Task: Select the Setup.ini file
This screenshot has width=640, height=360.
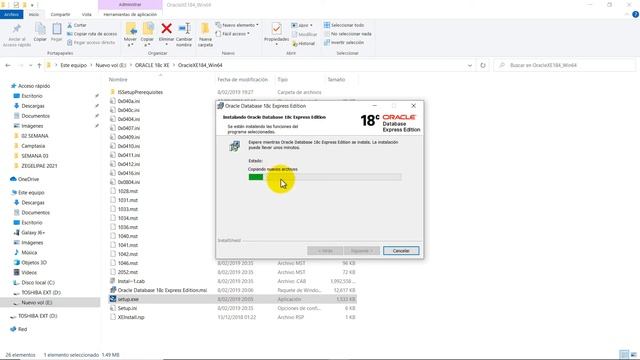Action: coord(127,308)
